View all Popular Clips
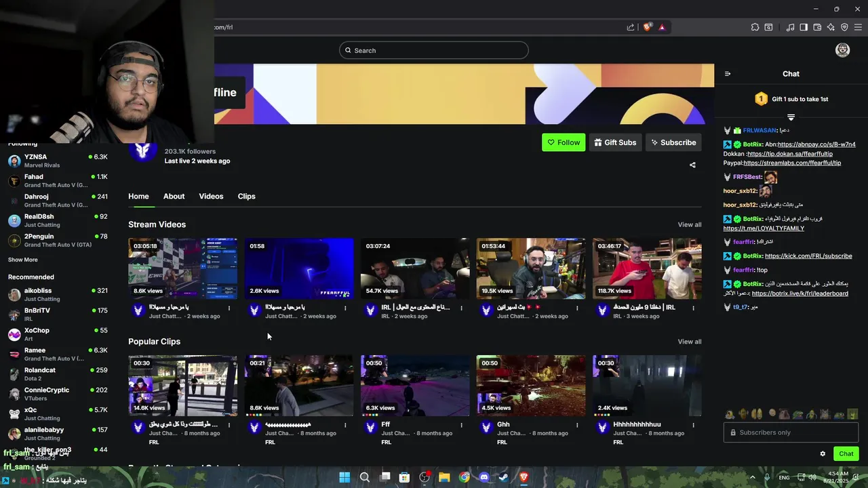 point(690,342)
